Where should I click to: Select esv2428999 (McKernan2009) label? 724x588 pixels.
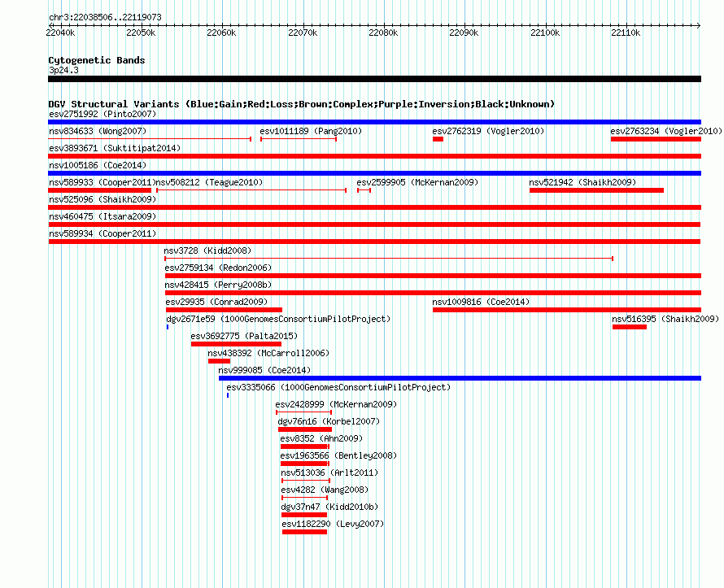pos(336,404)
